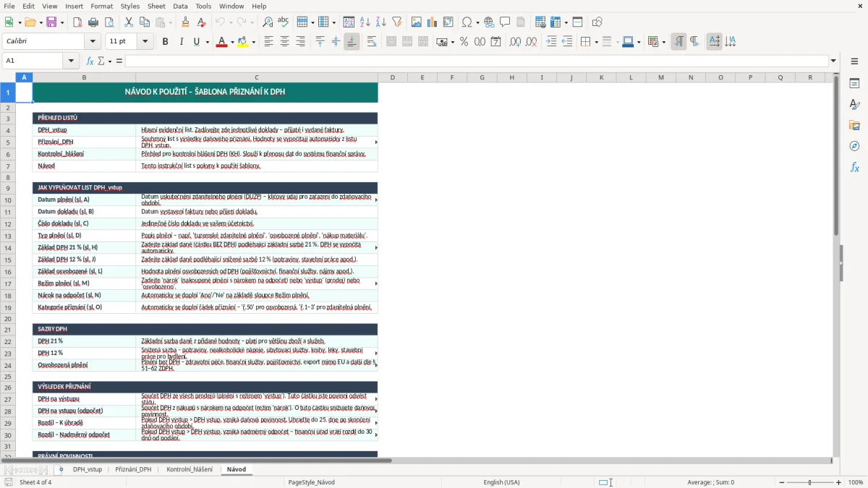The height and width of the screenshot is (488, 868).
Task: Cut selection with the scissors icon
Action: 129,22
